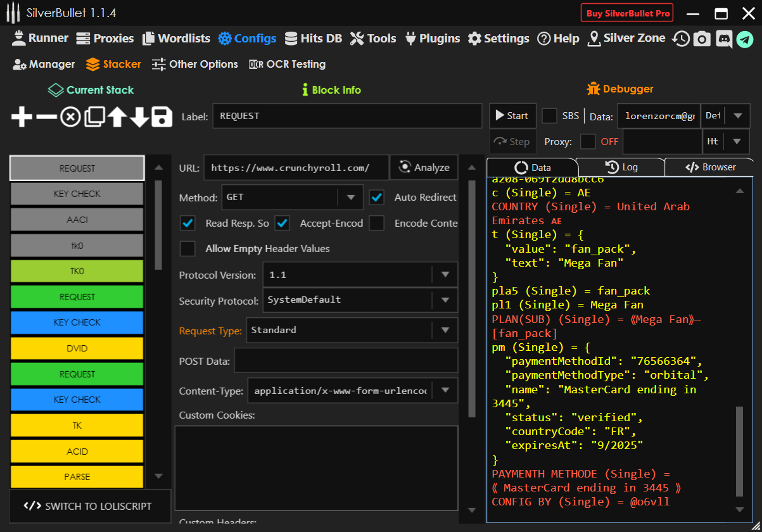Click the duplicate block icon

[95, 117]
